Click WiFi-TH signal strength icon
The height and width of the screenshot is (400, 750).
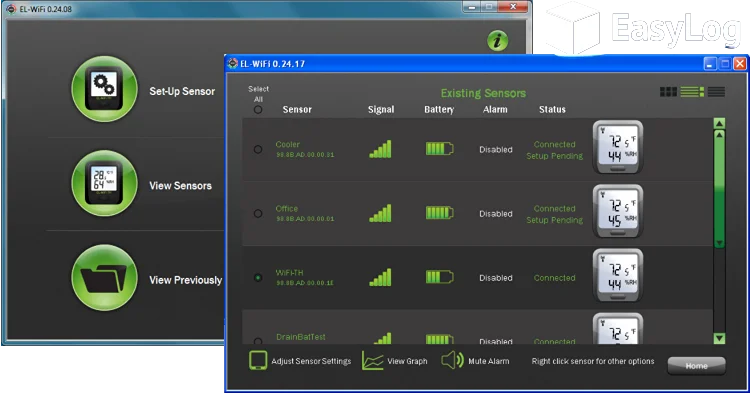(380, 277)
